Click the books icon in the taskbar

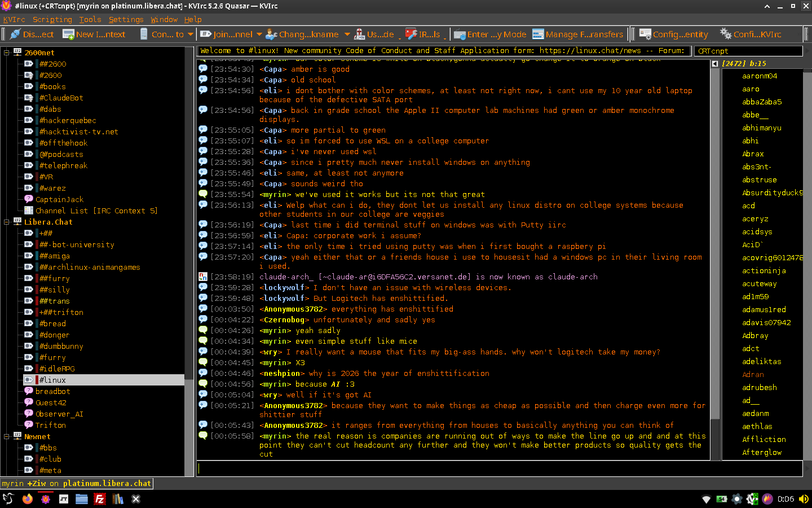118,499
